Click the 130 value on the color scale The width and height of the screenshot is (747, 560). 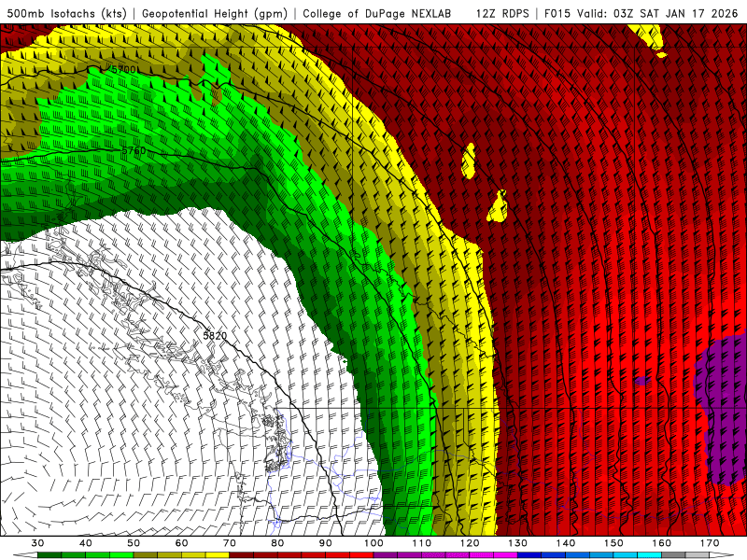coord(518,543)
